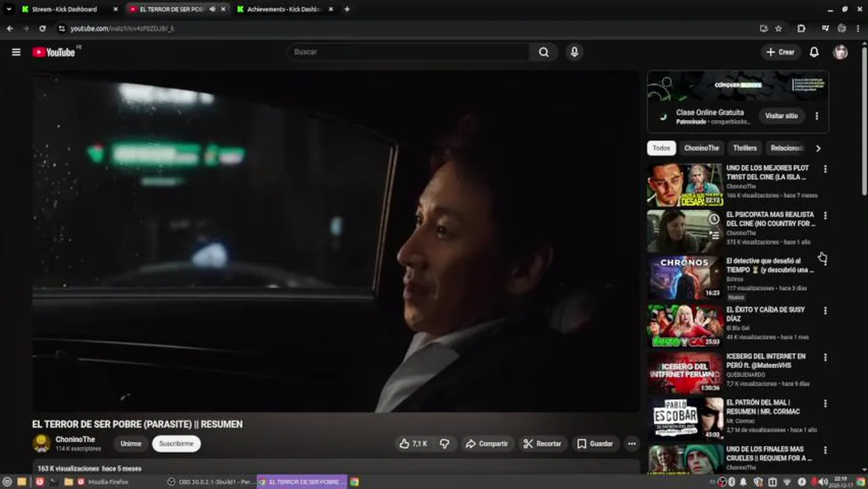The image size is (868, 489).
Task: Click Recortar clip button
Action: click(x=542, y=443)
